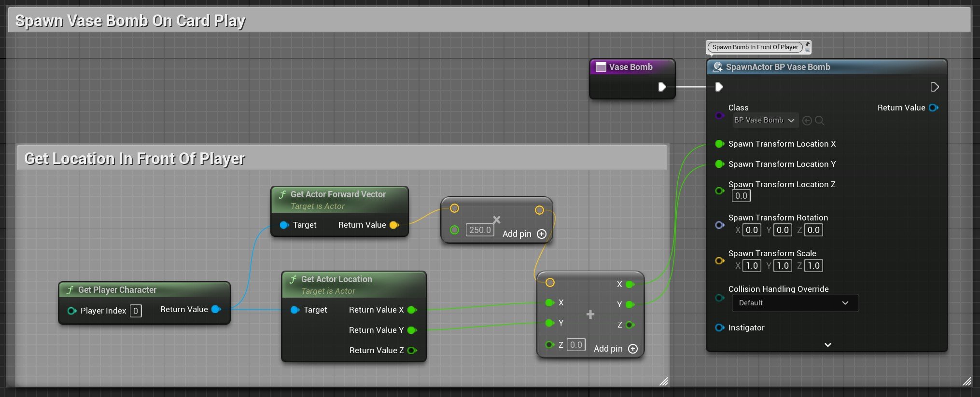The height and width of the screenshot is (397, 980).
Task: Edit add node Z value field
Action: (576, 345)
